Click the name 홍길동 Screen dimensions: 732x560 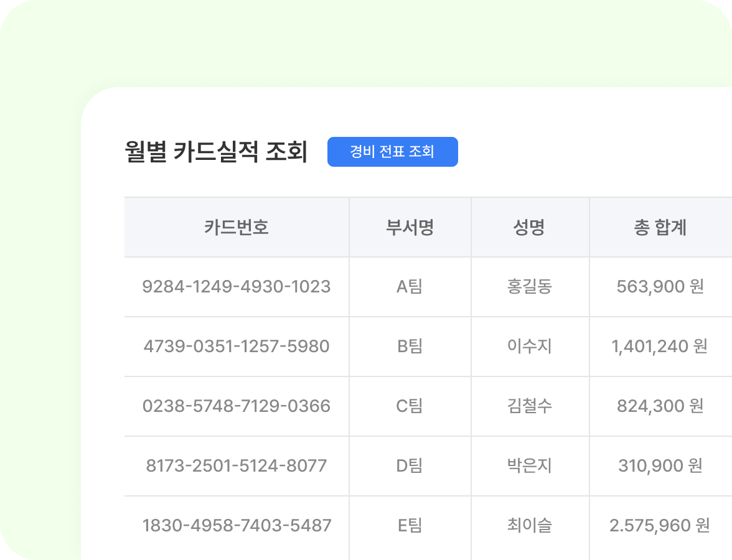(530, 287)
